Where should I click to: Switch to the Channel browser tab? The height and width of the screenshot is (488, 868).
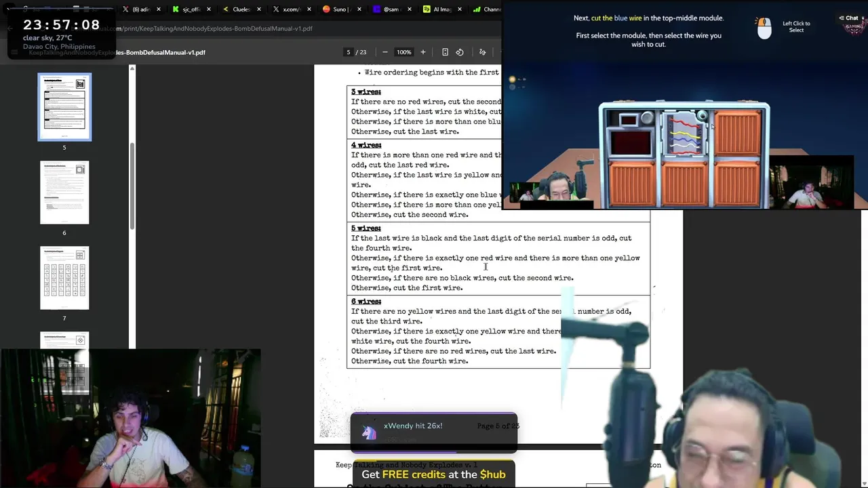click(x=486, y=9)
